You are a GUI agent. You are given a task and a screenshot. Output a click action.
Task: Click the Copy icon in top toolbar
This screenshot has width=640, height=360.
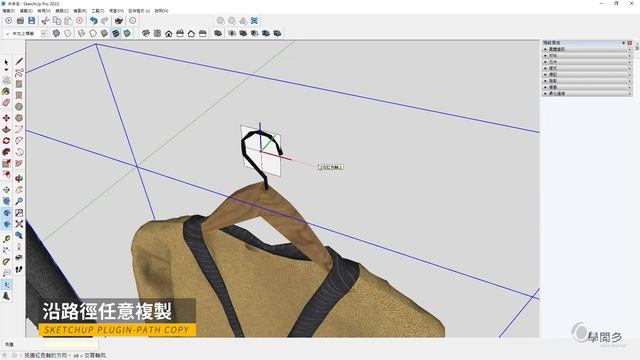click(x=57, y=20)
